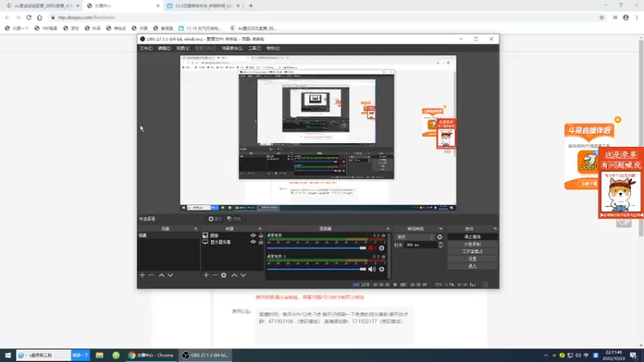Expand the hidden system tray icons chevron
Viewport: 644px width, 362px height.
point(546,356)
